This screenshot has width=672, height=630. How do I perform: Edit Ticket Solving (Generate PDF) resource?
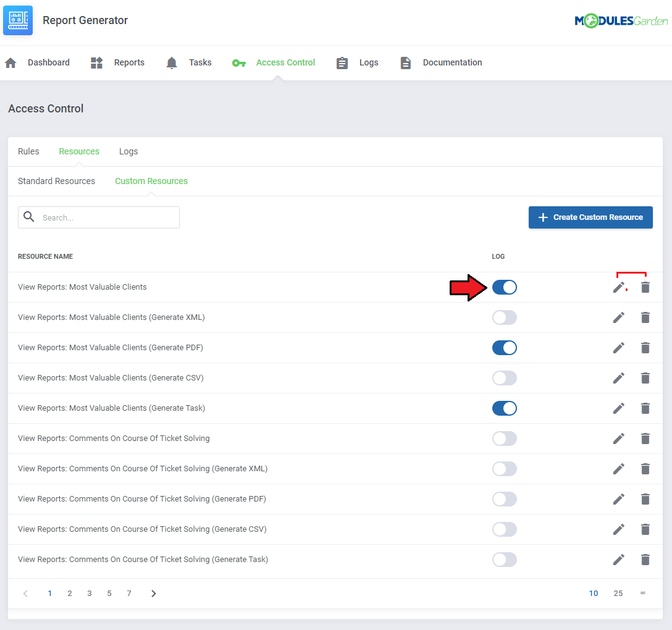click(x=618, y=499)
